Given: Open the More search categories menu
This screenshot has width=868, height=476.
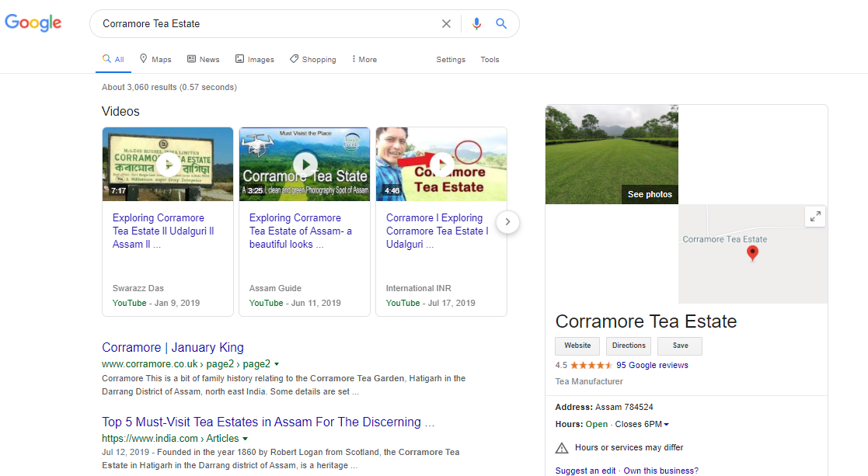Looking at the screenshot, I should tap(364, 59).
